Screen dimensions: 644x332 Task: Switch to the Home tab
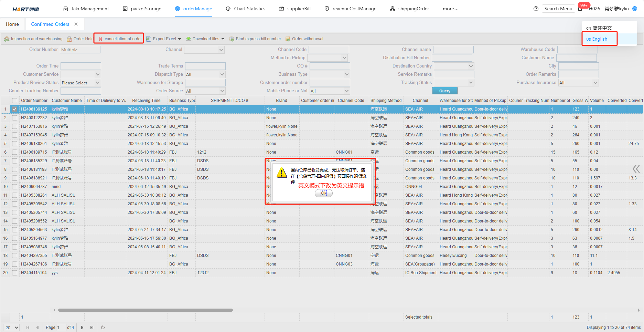12,24
